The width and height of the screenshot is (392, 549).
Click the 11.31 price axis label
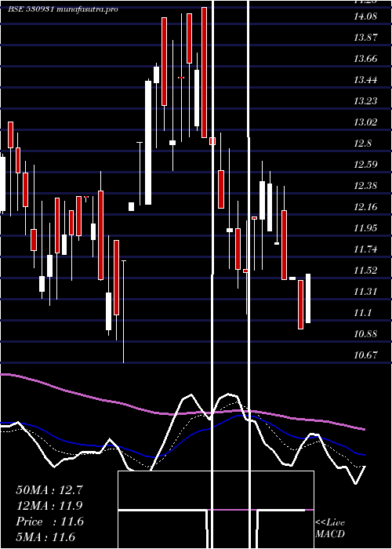(x=366, y=292)
